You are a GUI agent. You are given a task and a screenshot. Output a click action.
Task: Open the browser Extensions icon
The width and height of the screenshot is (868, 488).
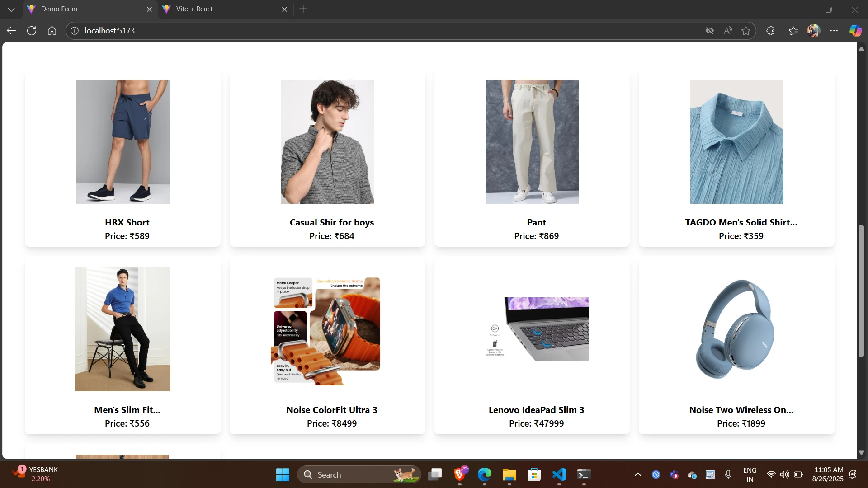click(771, 31)
